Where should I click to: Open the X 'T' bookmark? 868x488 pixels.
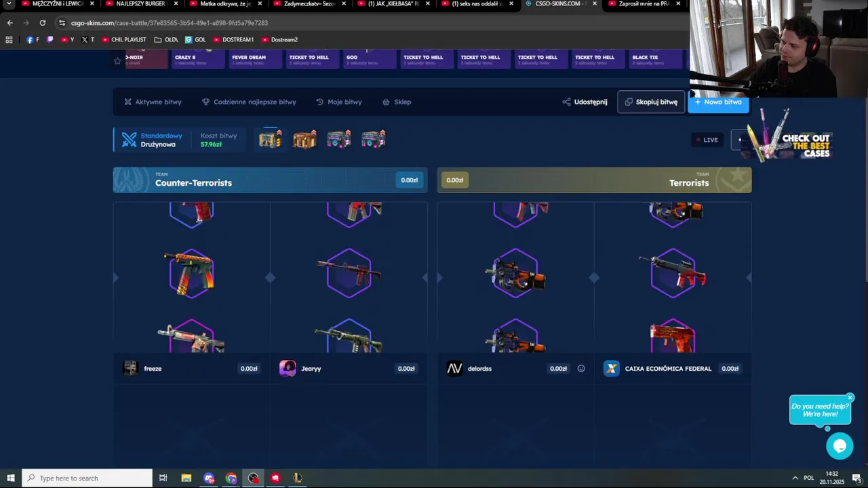click(88, 39)
